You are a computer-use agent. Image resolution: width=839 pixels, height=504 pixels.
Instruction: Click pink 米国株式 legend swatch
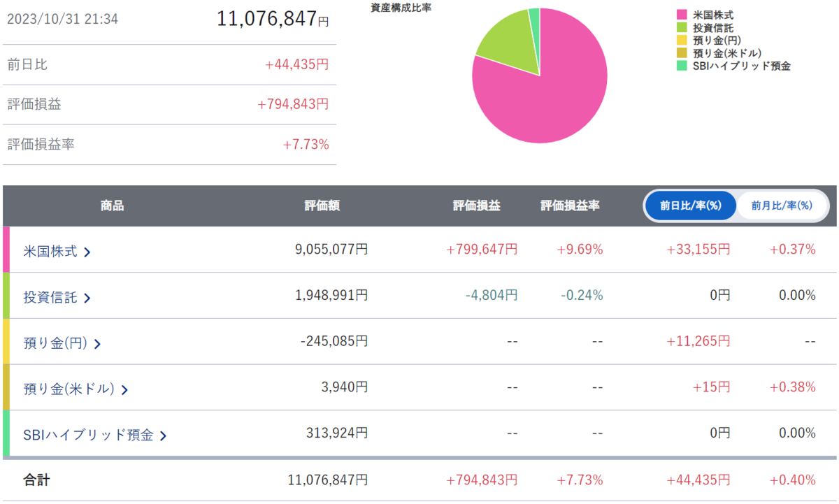[682, 14]
